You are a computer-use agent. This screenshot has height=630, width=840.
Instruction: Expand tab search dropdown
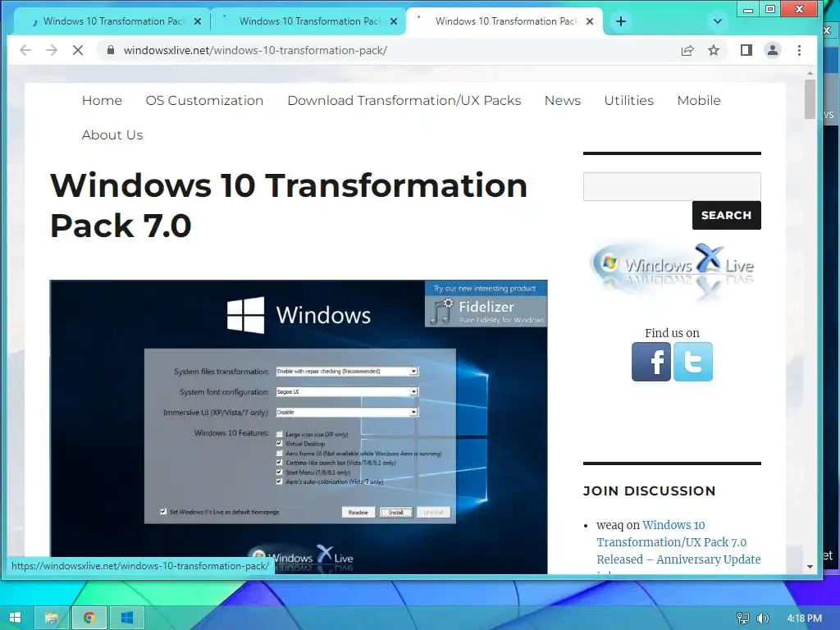(x=718, y=21)
